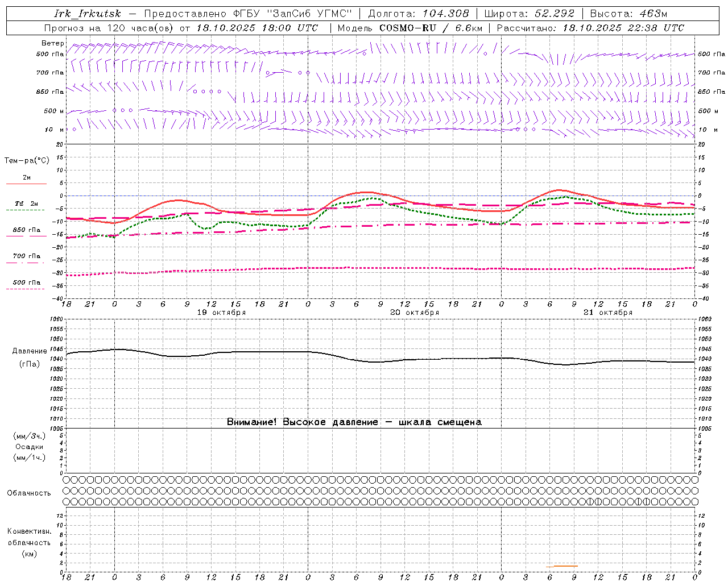Click the '20 октября' date label
This screenshot has width=728, height=582.
coord(415,313)
